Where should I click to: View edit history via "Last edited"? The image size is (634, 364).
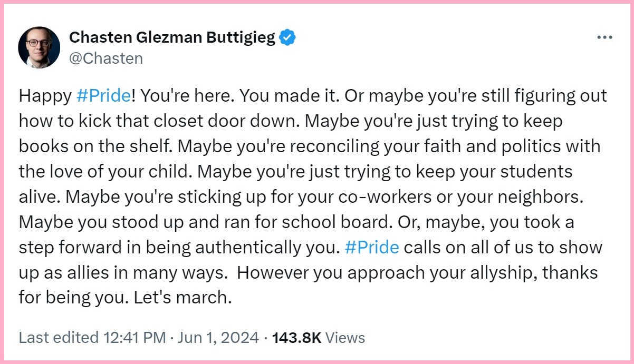coord(58,337)
